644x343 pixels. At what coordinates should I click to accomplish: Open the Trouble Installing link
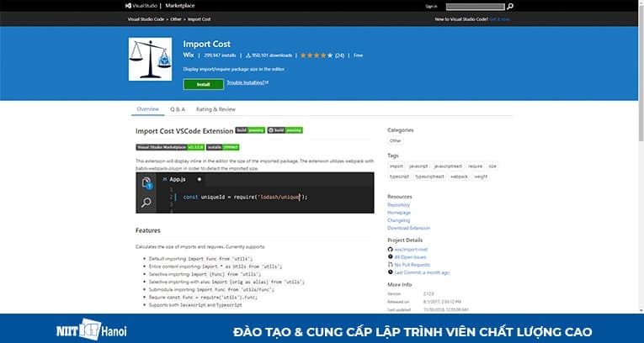coord(247,82)
